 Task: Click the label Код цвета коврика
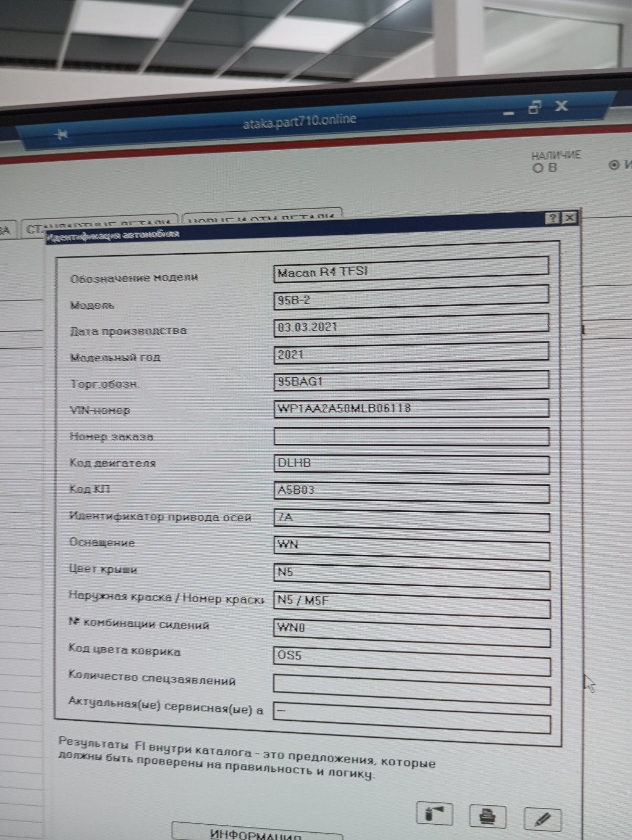(x=124, y=650)
